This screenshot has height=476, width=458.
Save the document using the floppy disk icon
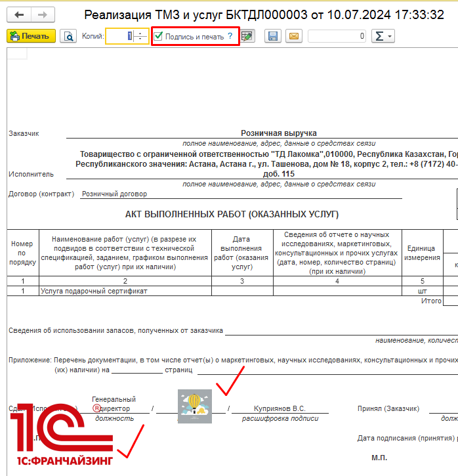click(273, 37)
